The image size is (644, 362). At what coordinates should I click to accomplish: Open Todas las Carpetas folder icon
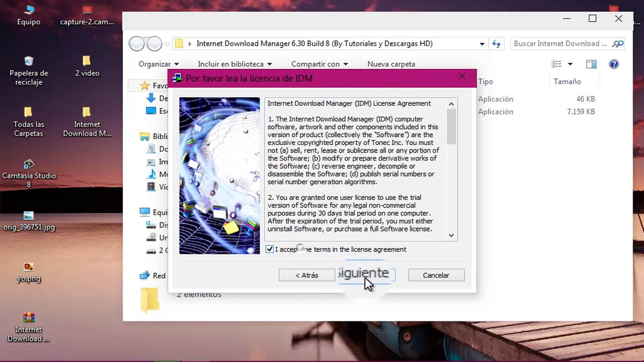pos(29,122)
